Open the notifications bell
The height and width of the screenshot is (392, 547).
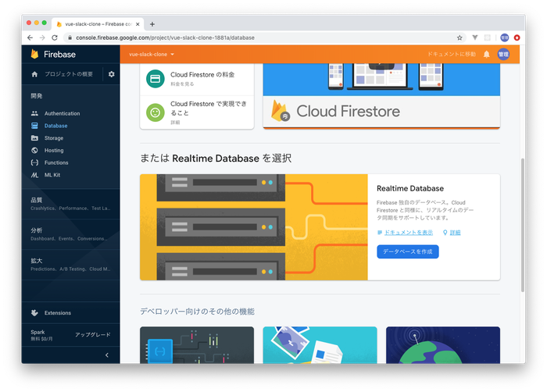pos(486,54)
